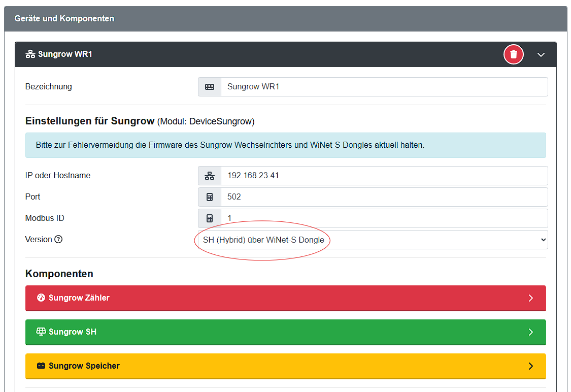Open the help icon next to Version

point(58,239)
